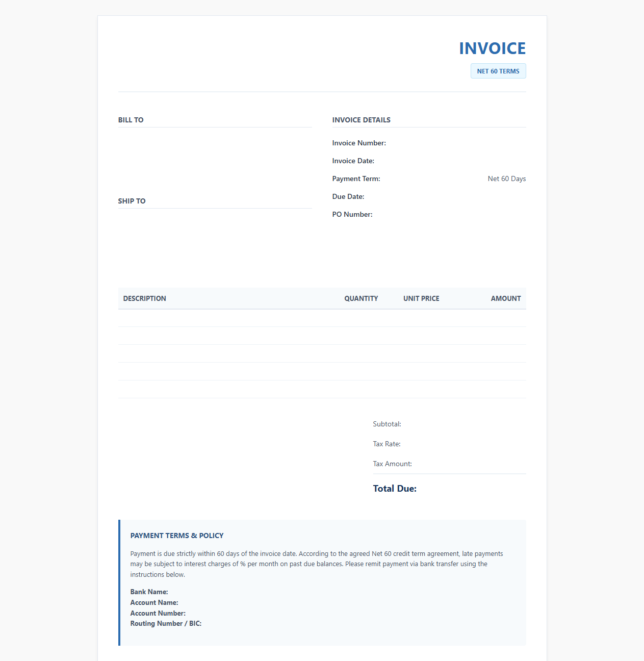Click the Payment Term label

click(x=356, y=179)
